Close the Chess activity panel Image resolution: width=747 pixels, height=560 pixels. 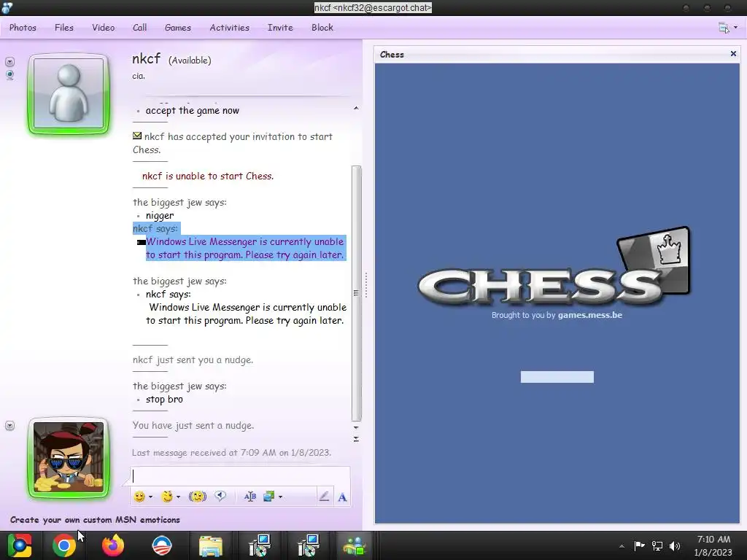(x=733, y=54)
